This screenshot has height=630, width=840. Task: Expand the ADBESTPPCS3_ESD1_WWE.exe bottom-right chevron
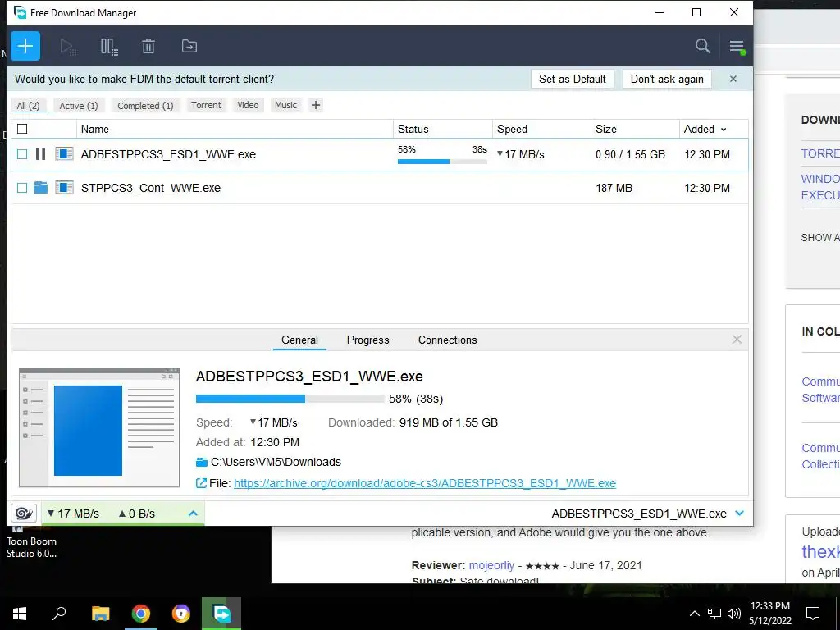click(740, 514)
